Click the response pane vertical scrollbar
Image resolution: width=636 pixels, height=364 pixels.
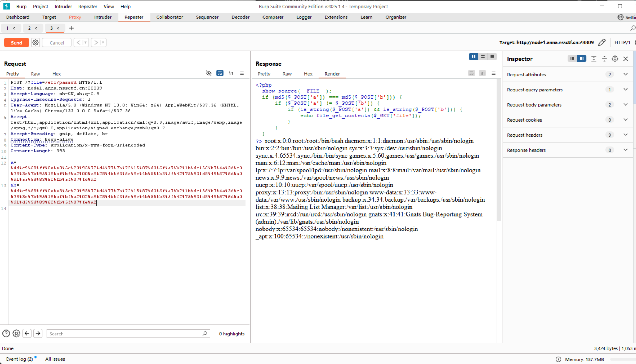[x=499, y=150]
